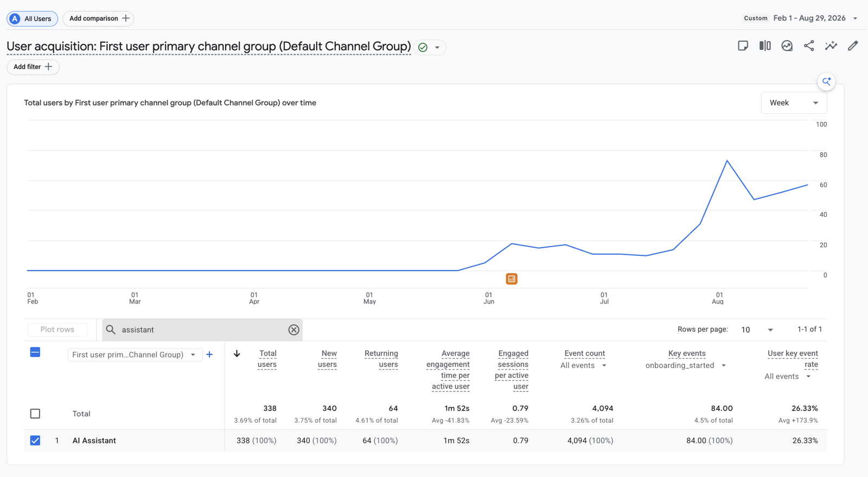Open the Week granularity dropdown
868x477 pixels.
pyautogui.click(x=794, y=103)
